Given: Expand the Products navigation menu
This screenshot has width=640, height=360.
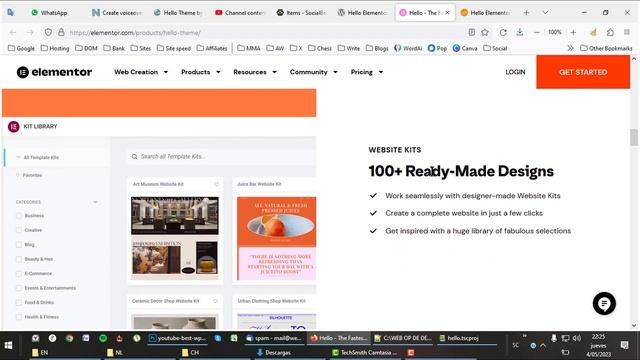Looking at the screenshot, I should point(200,72).
